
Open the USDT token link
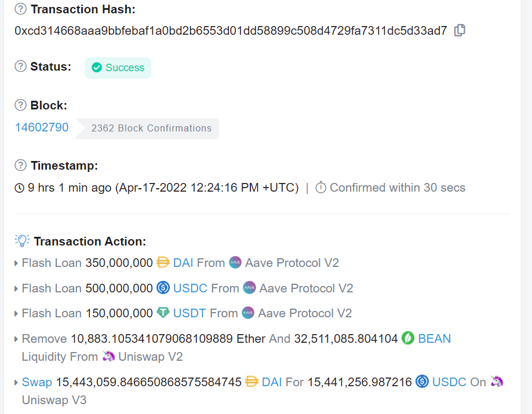point(188,313)
